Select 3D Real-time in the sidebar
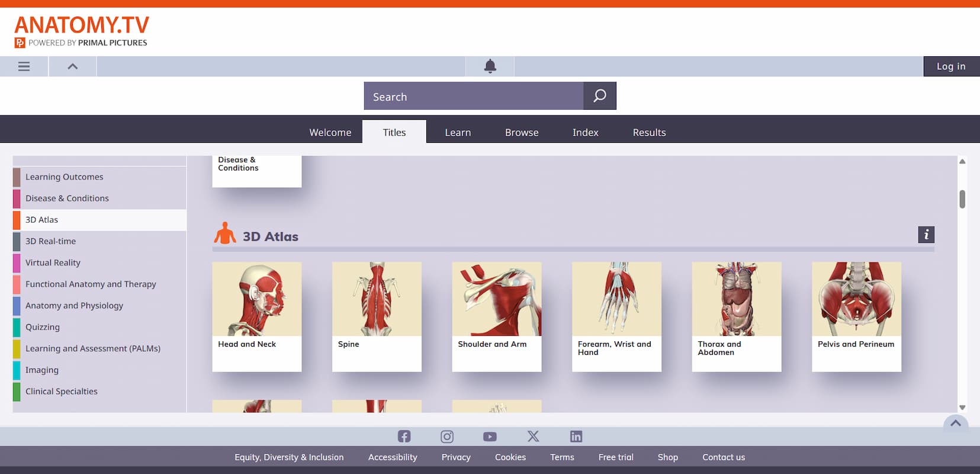The height and width of the screenshot is (474, 980). click(x=50, y=241)
